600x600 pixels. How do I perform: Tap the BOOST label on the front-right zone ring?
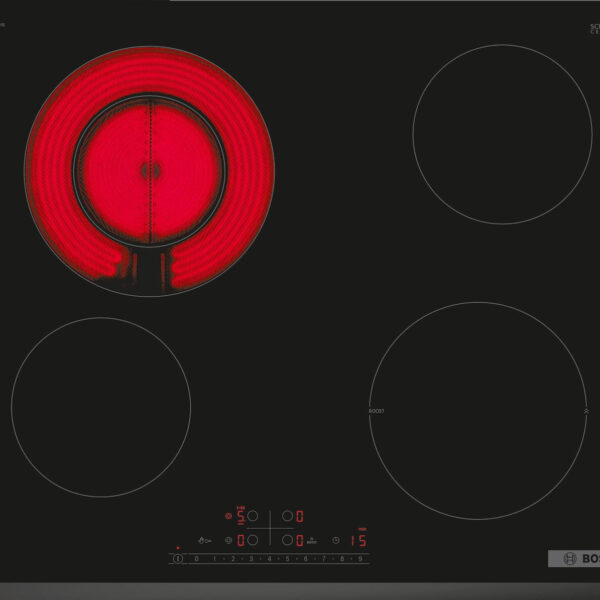pyautogui.click(x=377, y=411)
